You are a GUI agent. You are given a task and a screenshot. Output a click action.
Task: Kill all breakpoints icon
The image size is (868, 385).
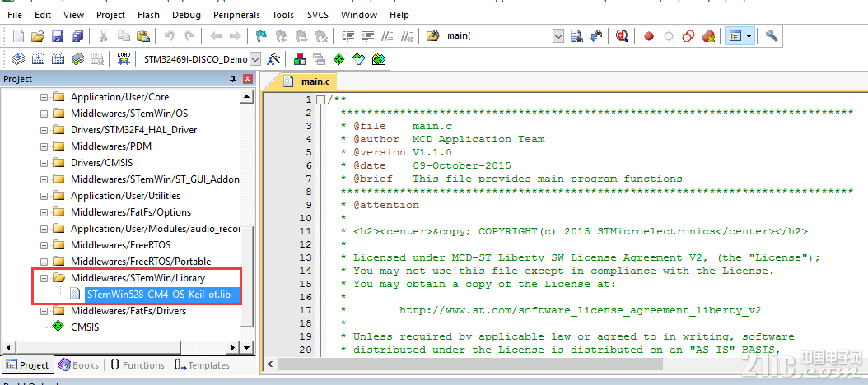coord(708,36)
